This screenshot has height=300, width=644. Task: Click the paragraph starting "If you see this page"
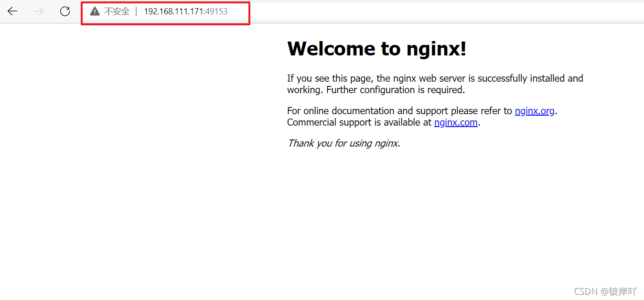point(435,84)
